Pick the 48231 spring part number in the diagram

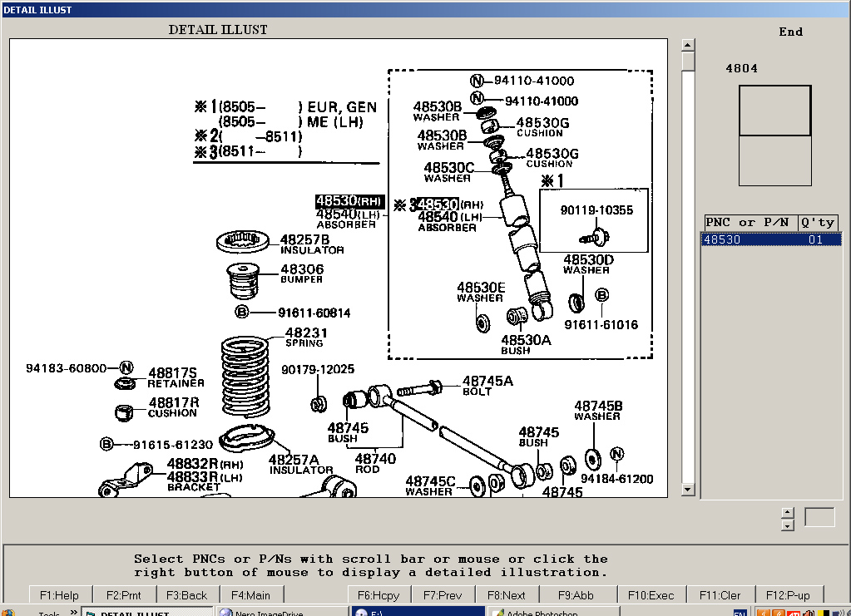coord(305,333)
